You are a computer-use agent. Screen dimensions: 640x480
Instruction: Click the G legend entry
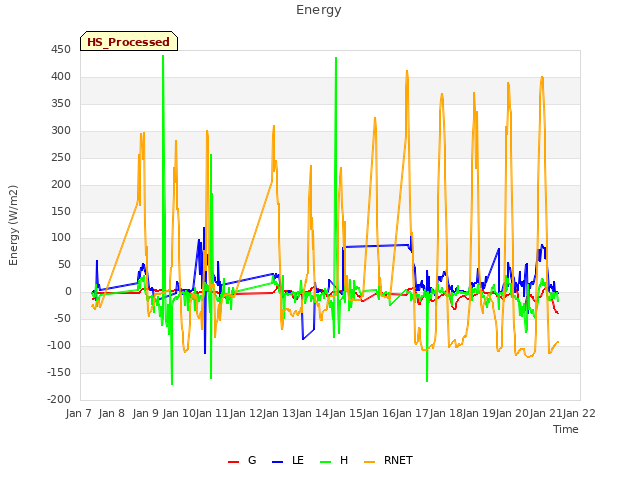(x=242, y=461)
